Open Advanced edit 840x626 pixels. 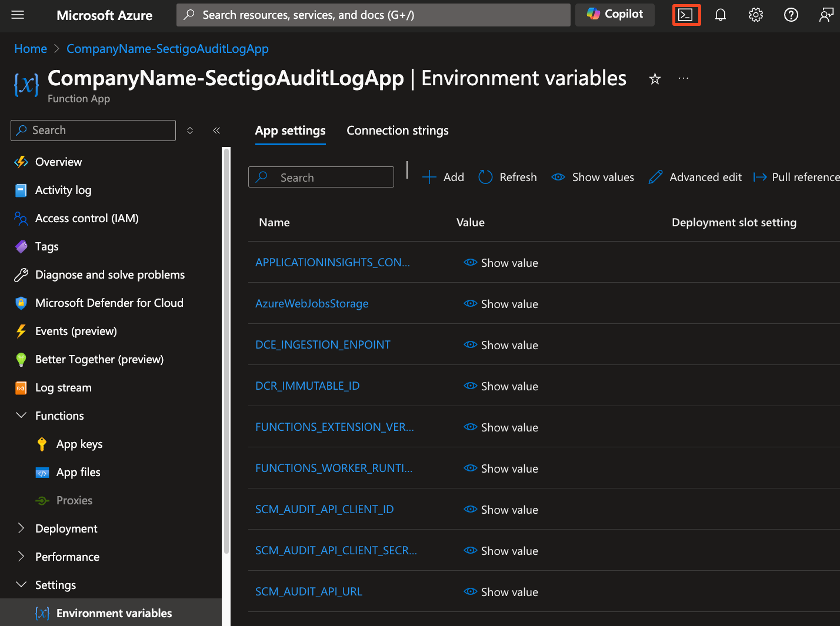695,177
